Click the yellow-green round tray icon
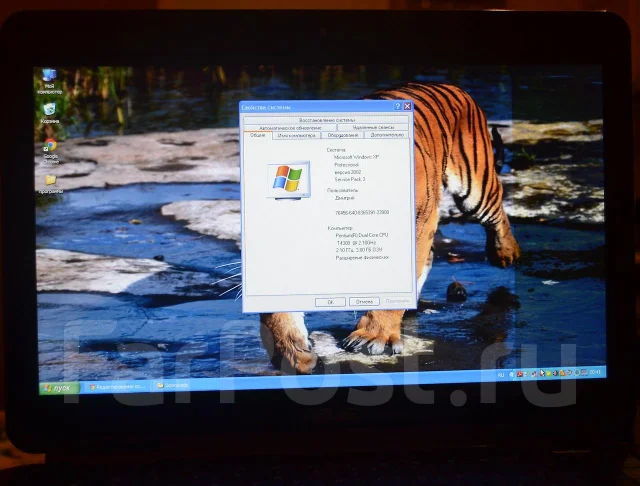The width and height of the screenshot is (640, 486). [549, 373]
